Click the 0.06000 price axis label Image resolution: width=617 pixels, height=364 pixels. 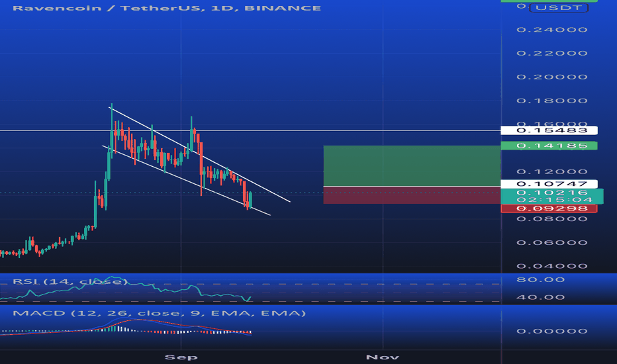552,242
